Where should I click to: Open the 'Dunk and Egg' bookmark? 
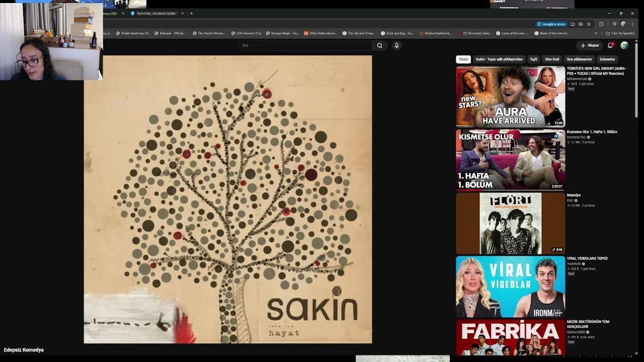397,33
